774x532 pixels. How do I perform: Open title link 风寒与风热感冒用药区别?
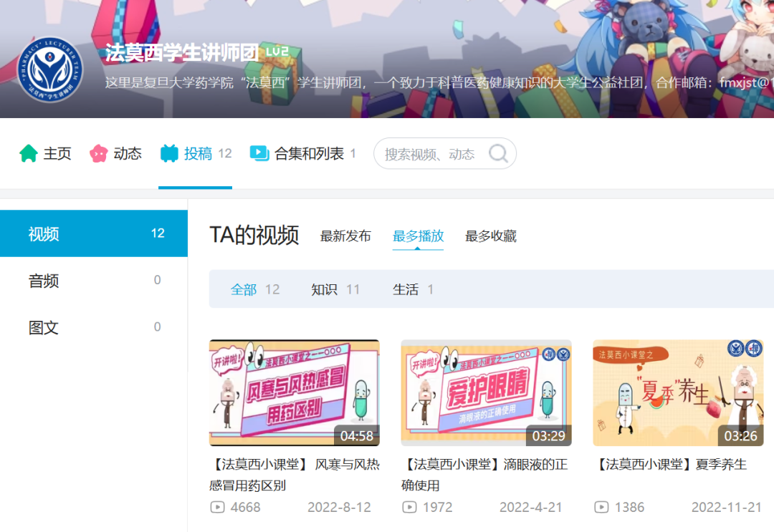[295, 475]
